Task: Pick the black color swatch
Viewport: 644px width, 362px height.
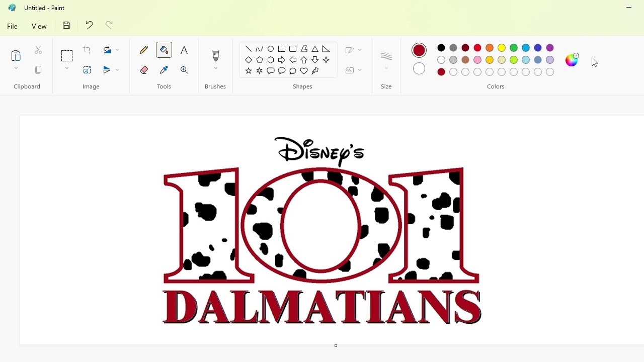Action: point(441,48)
